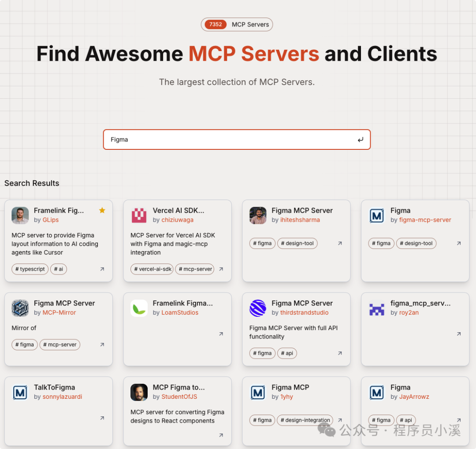Screen dimensions: 476x449
Task: Click M logo icon on JayArrowz Figma card
Action: [377, 392]
